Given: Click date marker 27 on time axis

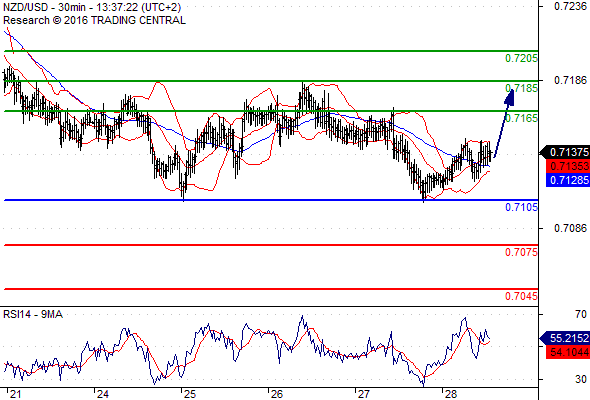Looking at the screenshot, I should (x=364, y=394).
